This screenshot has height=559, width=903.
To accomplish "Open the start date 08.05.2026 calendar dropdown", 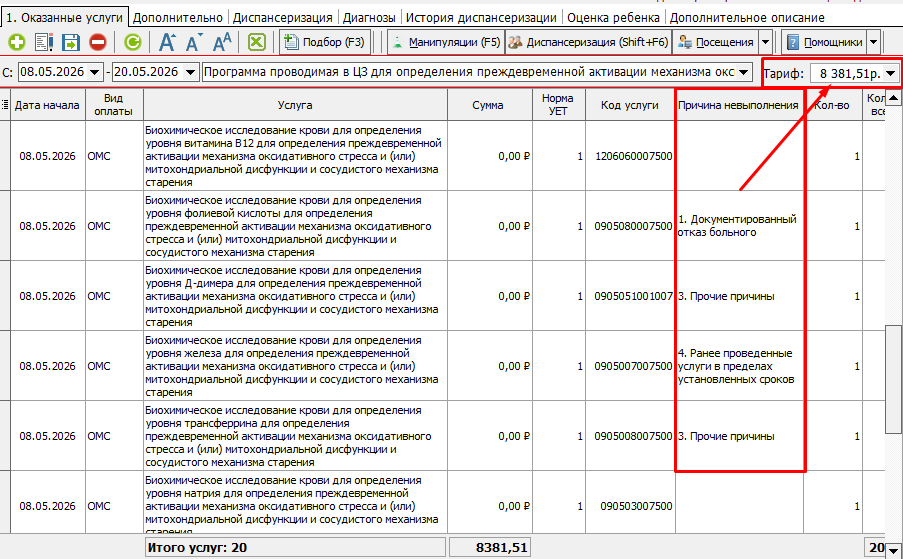I will 95,72.
